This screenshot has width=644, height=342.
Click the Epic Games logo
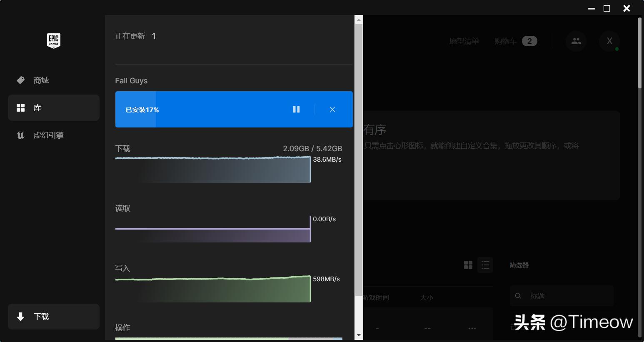(x=54, y=41)
